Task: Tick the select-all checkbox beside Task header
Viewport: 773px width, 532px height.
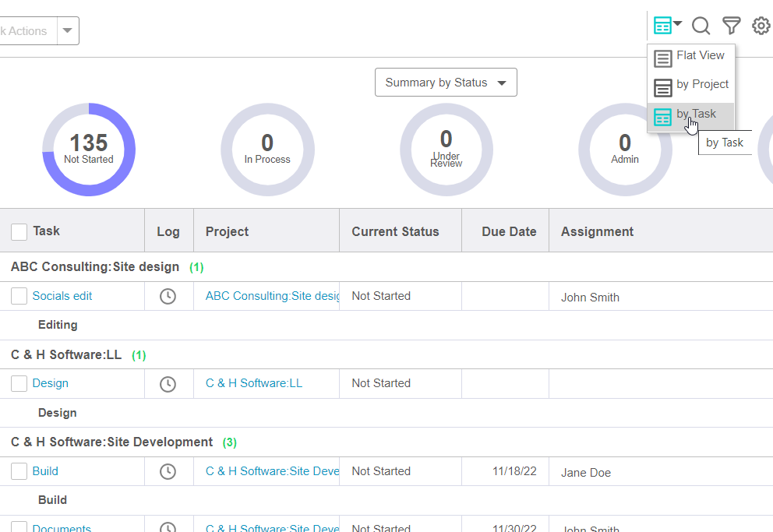Action: 19,231
